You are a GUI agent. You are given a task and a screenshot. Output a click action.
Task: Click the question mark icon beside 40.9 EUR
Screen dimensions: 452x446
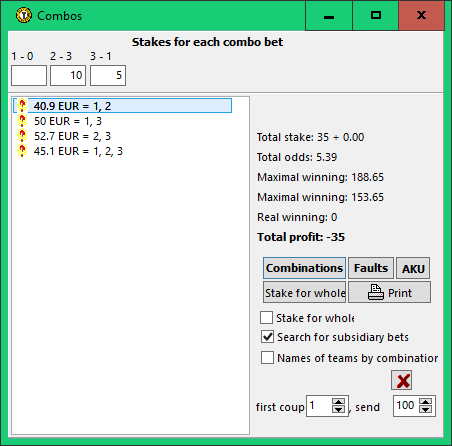click(x=22, y=106)
